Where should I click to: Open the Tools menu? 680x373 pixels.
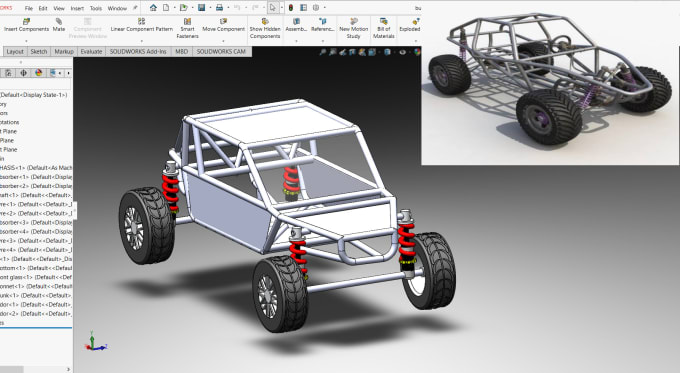pyautogui.click(x=96, y=8)
